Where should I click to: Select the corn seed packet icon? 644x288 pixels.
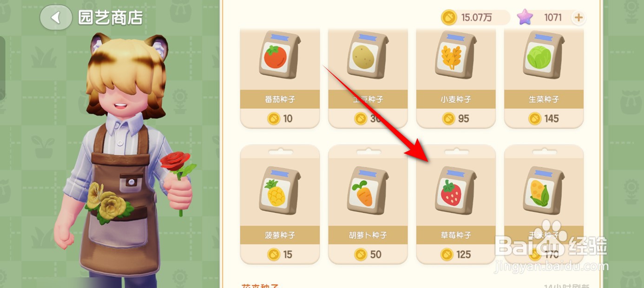pyautogui.click(x=544, y=191)
